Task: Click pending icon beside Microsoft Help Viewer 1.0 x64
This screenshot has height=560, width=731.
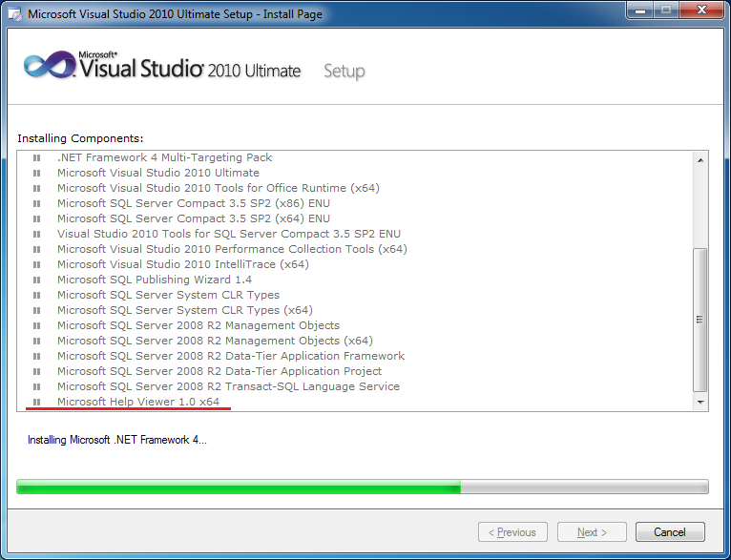Action: click(x=37, y=402)
